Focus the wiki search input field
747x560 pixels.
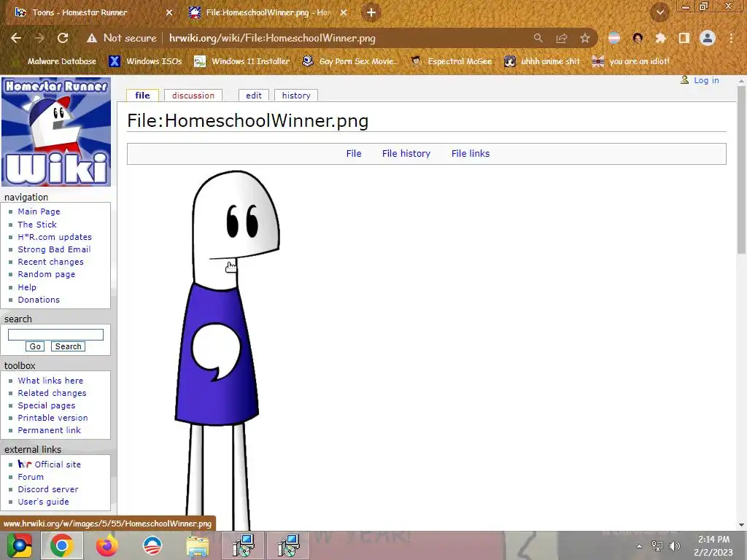point(55,334)
